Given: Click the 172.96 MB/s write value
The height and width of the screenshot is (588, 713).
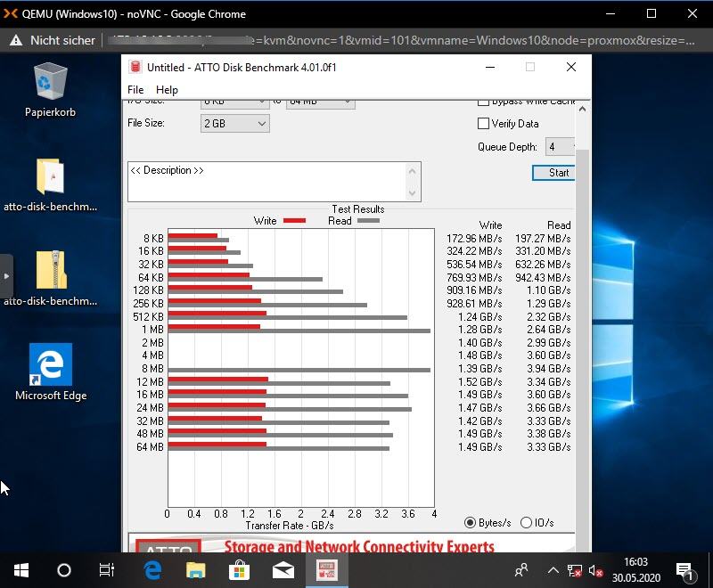Looking at the screenshot, I should [x=474, y=239].
